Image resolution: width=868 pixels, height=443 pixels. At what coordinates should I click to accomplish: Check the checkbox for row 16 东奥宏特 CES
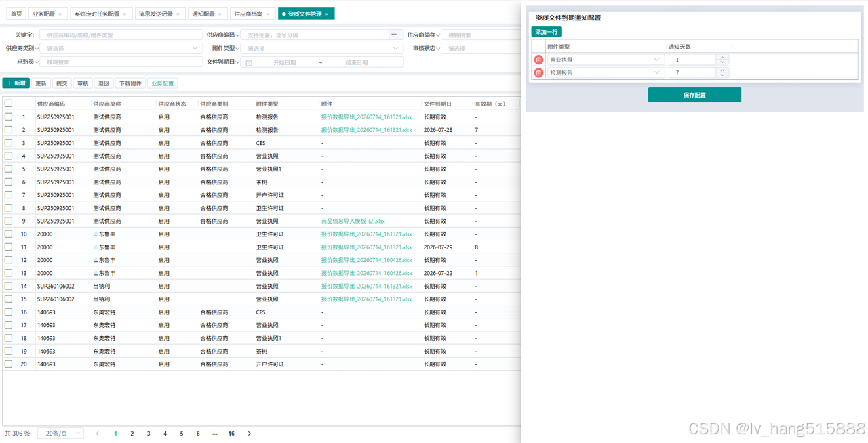tap(8, 312)
